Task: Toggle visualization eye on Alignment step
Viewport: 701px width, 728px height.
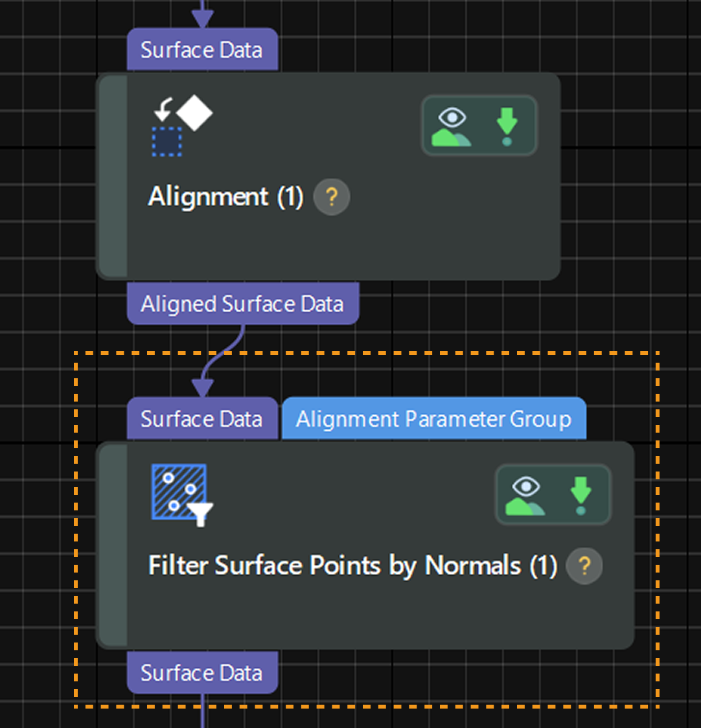Action: point(452,126)
